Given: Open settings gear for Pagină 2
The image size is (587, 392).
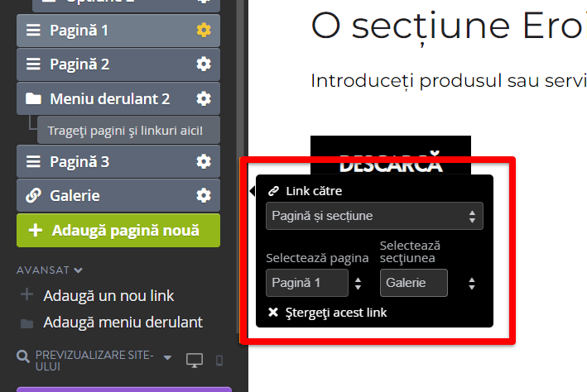Looking at the screenshot, I should [204, 64].
